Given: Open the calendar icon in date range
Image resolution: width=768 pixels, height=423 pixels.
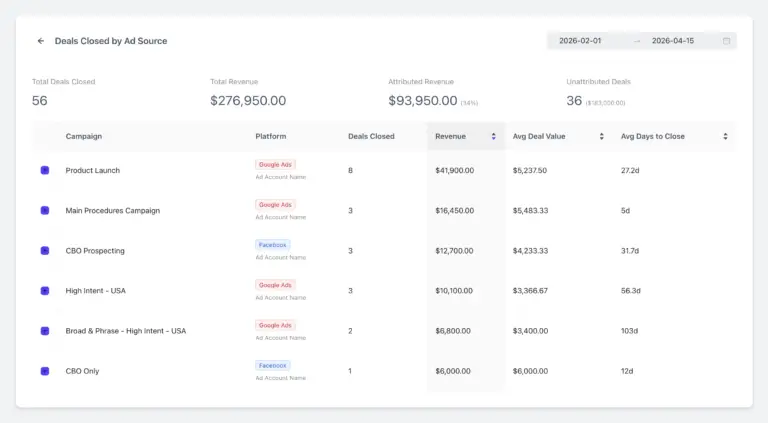Looking at the screenshot, I should pos(726,41).
